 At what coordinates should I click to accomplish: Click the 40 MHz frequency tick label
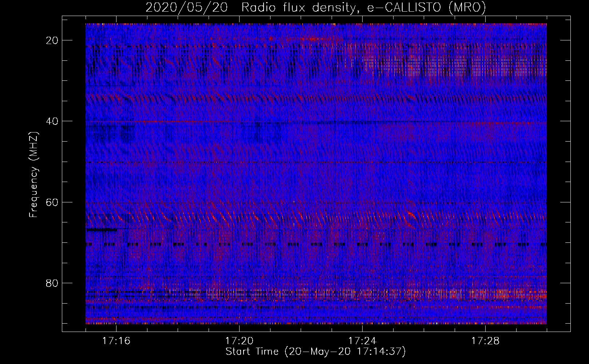pos(52,121)
